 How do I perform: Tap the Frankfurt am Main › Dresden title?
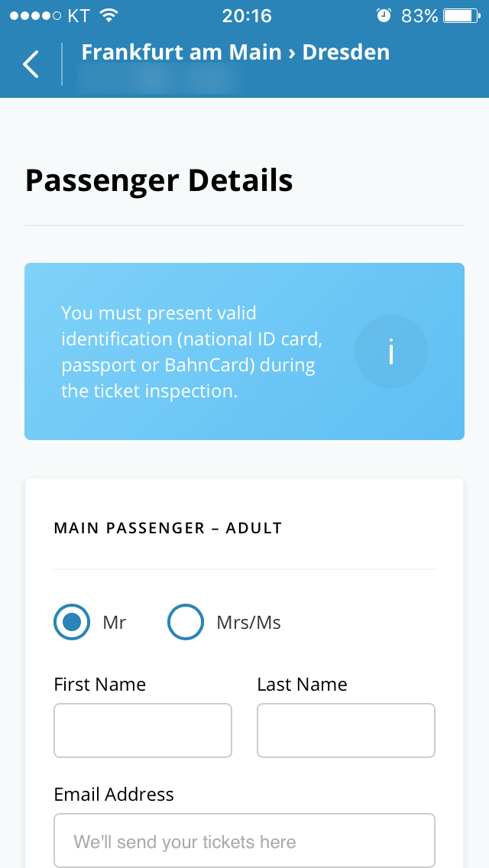[x=235, y=52]
